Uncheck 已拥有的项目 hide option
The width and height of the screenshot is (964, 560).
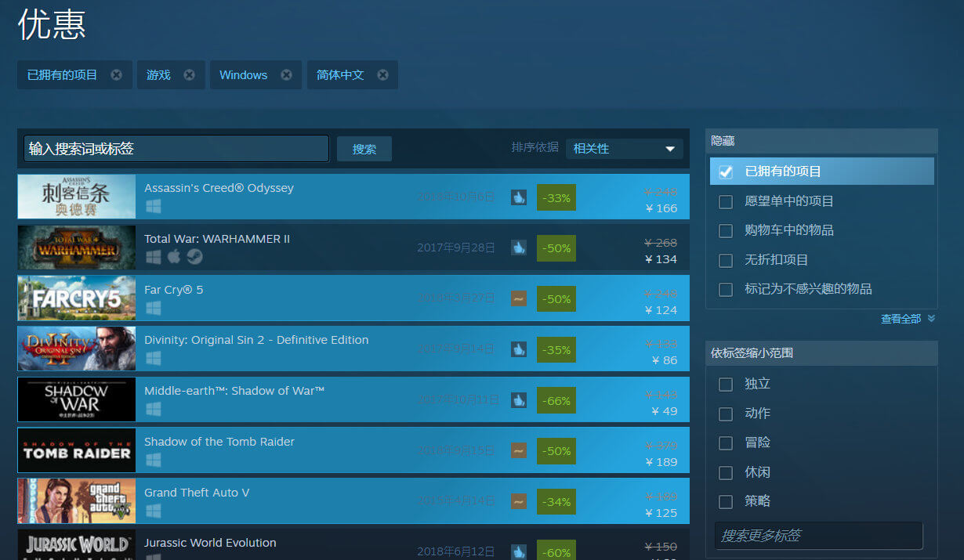point(726,172)
